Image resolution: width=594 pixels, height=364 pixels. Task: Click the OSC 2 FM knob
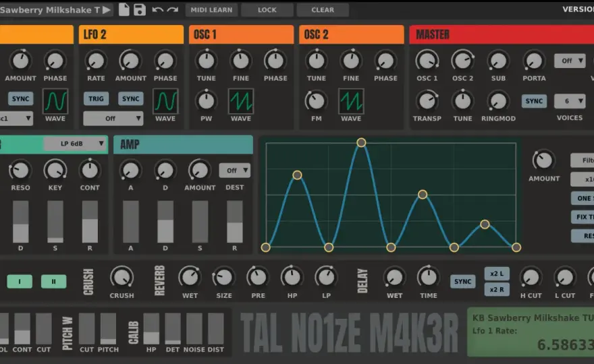click(316, 101)
